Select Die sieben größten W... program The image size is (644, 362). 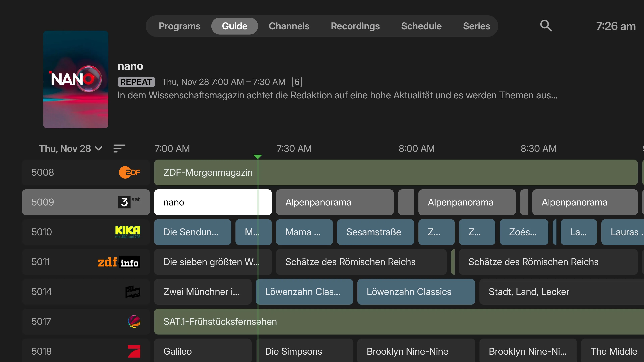[x=213, y=262]
